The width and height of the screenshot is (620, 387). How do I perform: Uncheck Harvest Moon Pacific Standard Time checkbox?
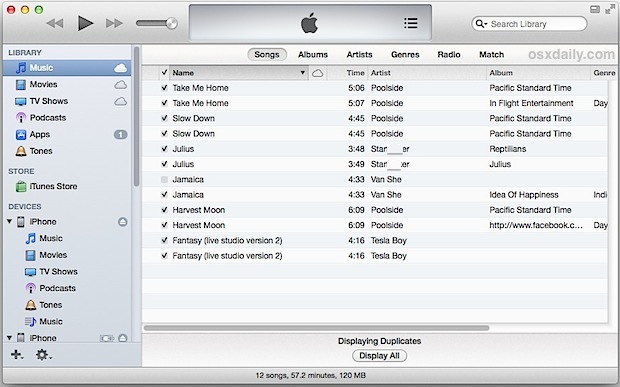pyautogui.click(x=164, y=210)
